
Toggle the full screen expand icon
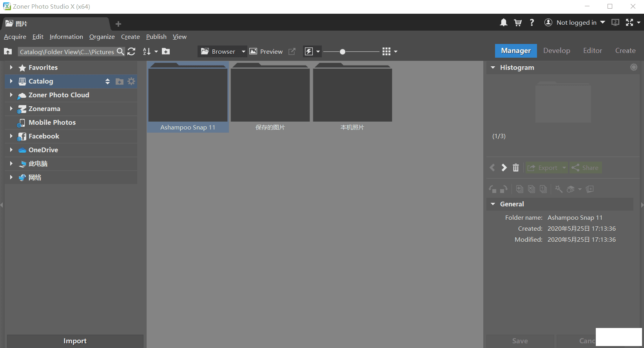point(629,22)
